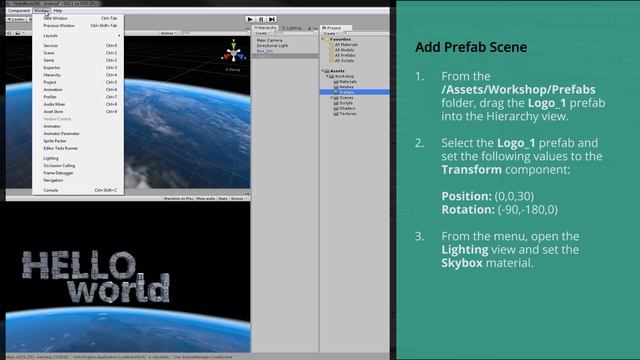Choose Animator Parameter menu entry
The image size is (640, 360).
pyautogui.click(x=78, y=134)
